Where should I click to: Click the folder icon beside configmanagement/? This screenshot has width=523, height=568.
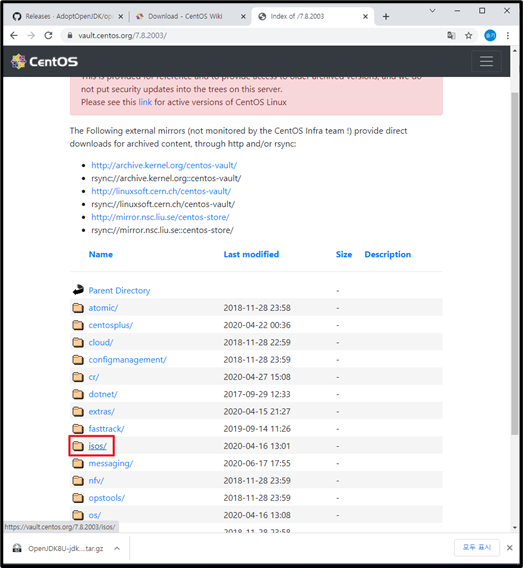tap(78, 360)
